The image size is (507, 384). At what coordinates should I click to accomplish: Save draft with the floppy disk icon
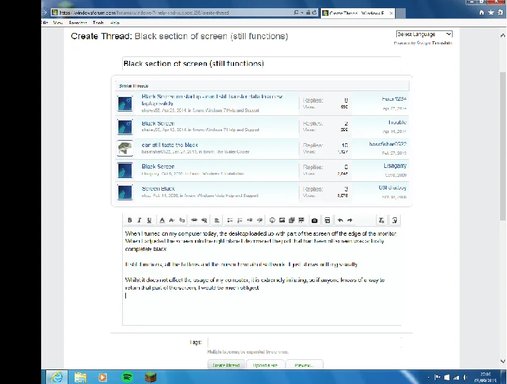(327, 220)
